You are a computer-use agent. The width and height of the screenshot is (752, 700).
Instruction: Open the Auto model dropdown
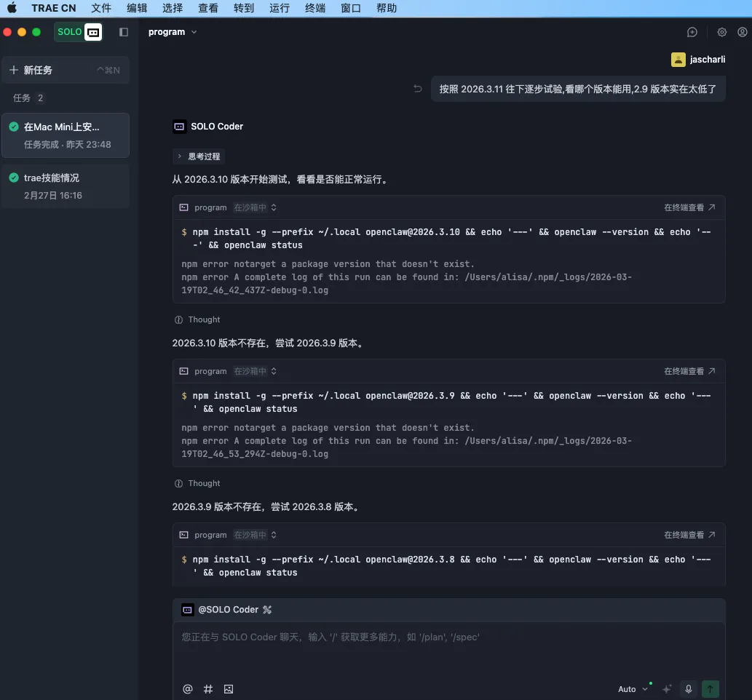pyautogui.click(x=633, y=689)
